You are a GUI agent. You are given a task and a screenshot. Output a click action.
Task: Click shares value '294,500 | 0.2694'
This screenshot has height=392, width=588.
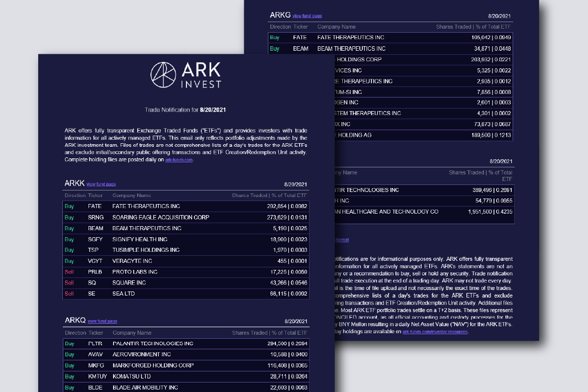[x=287, y=344]
